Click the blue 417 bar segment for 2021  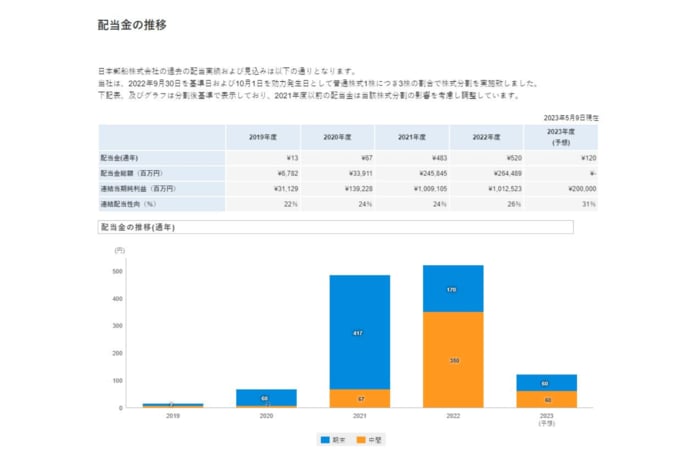pyautogui.click(x=360, y=332)
